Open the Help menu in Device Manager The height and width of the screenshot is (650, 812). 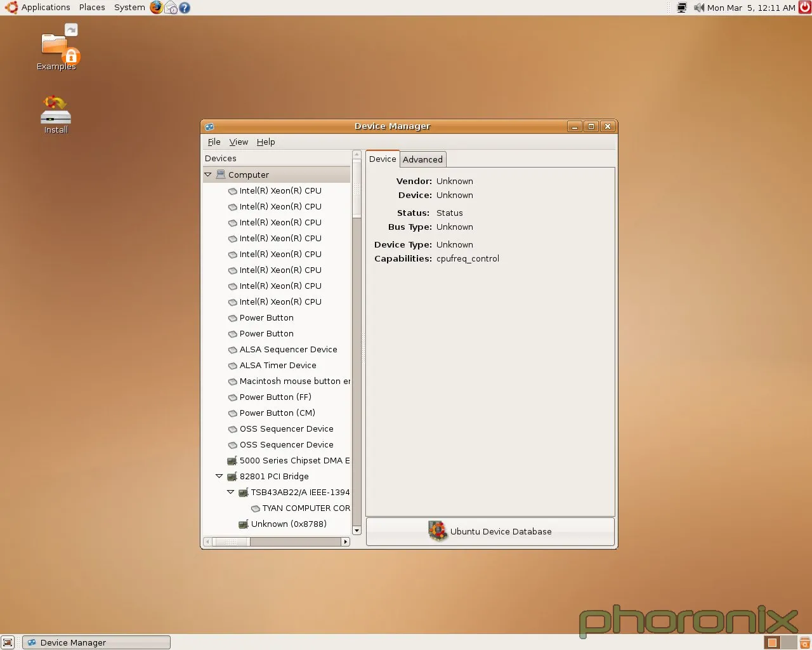click(x=266, y=142)
